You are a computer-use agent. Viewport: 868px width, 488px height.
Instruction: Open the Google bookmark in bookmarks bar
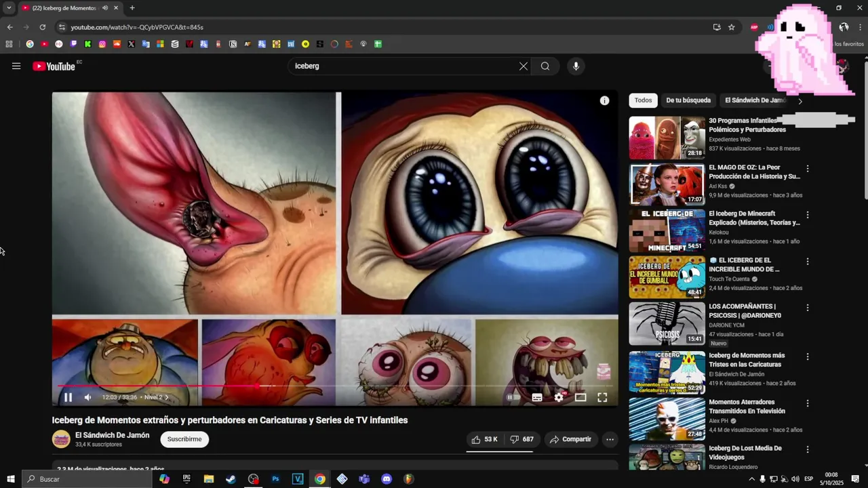click(30, 44)
